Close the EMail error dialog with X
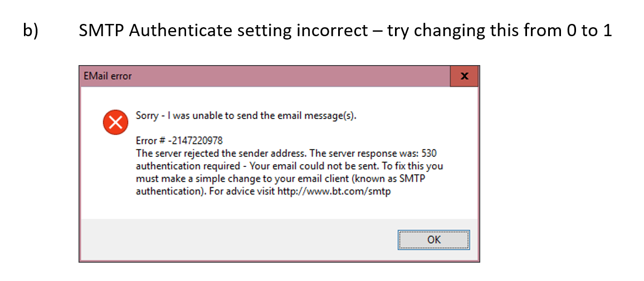Viewport: 644px width, 281px height. (464, 76)
